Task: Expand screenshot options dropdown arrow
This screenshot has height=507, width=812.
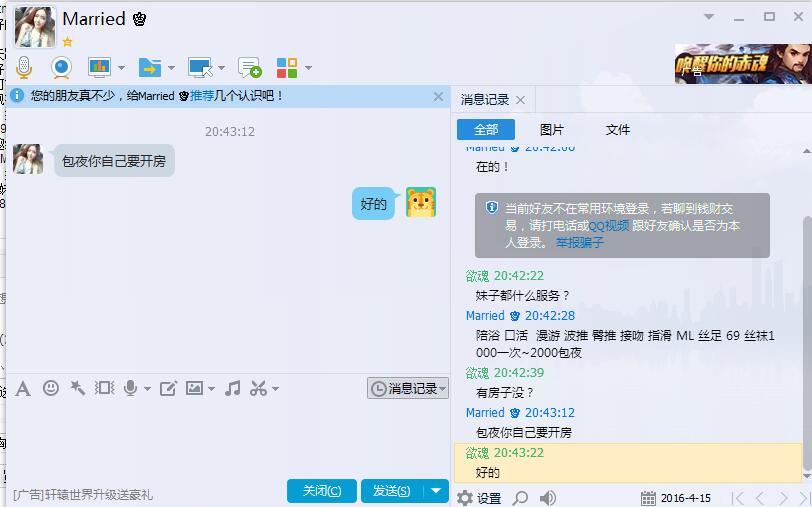Action: 276,388
